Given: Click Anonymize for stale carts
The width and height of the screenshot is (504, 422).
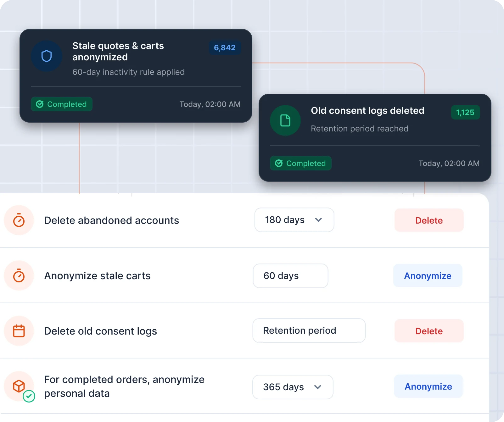Looking at the screenshot, I should (x=428, y=276).
